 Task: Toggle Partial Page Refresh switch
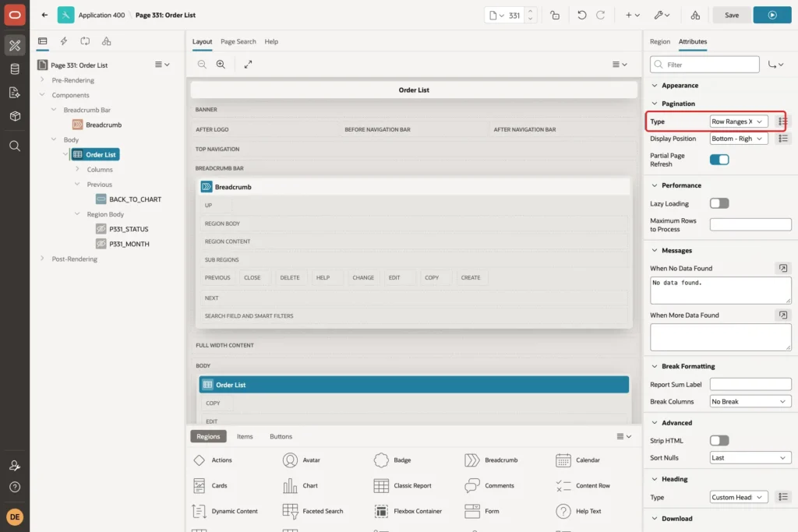pyautogui.click(x=719, y=160)
